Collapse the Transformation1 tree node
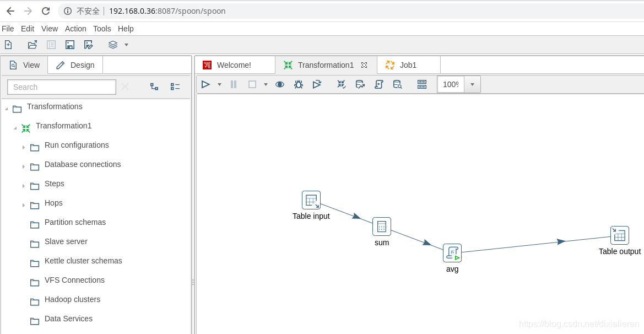Viewport: 644px width, 334px height. pos(15,128)
